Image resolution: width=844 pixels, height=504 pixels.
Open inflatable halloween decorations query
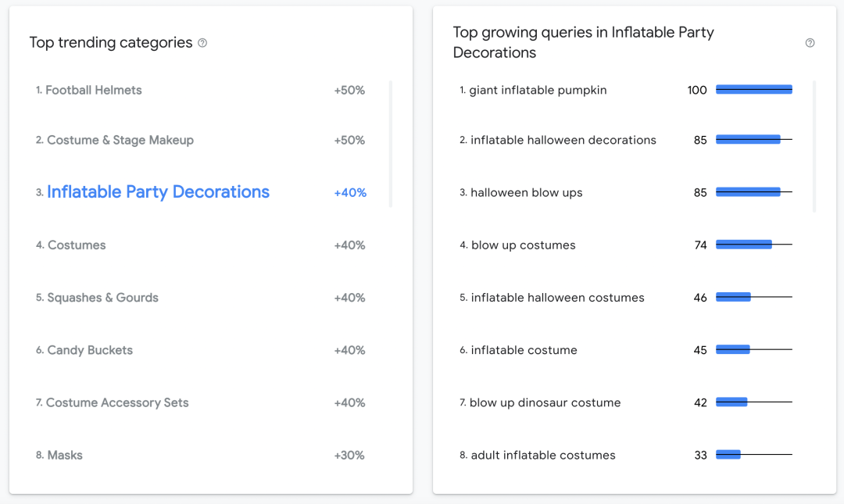pyautogui.click(x=563, y=140)
